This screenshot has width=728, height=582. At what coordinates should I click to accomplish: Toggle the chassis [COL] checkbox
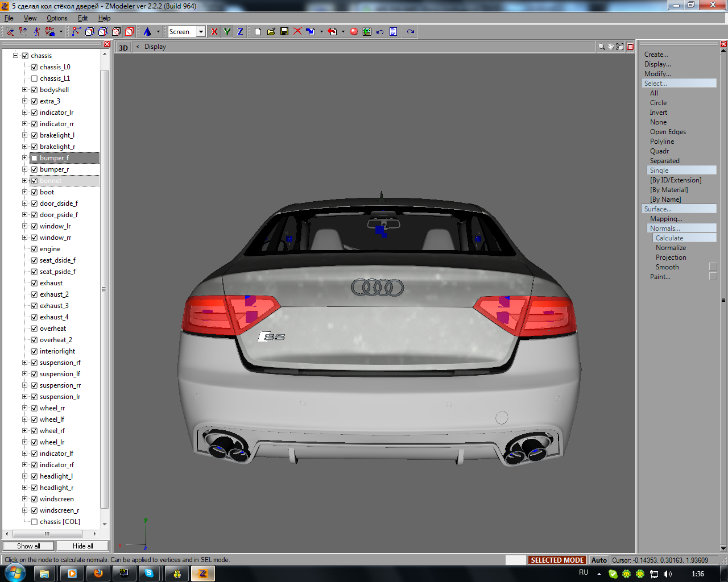tap(34, 522)
